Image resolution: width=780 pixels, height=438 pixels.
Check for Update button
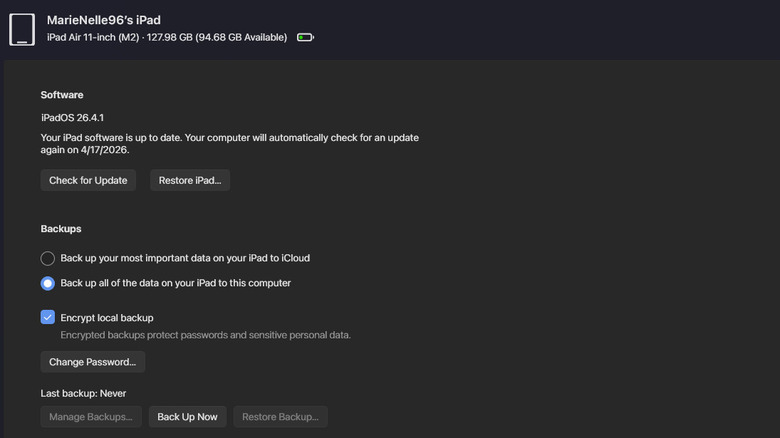click(x=88, y=180)
